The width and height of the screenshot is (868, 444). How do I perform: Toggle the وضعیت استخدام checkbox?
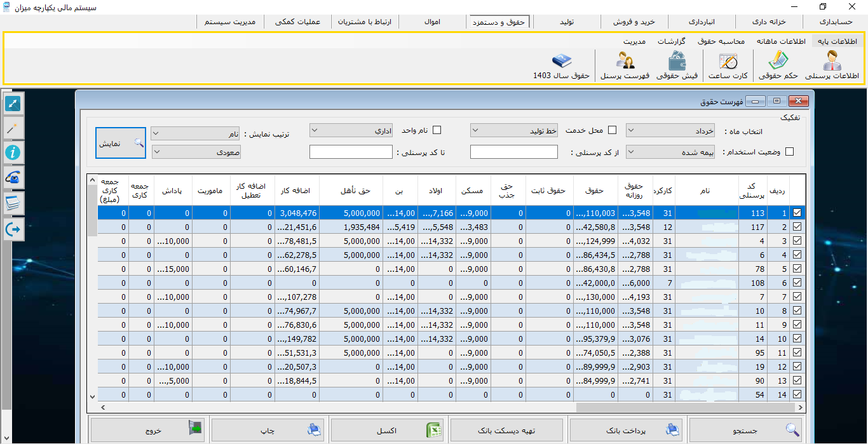pos(790,152)
